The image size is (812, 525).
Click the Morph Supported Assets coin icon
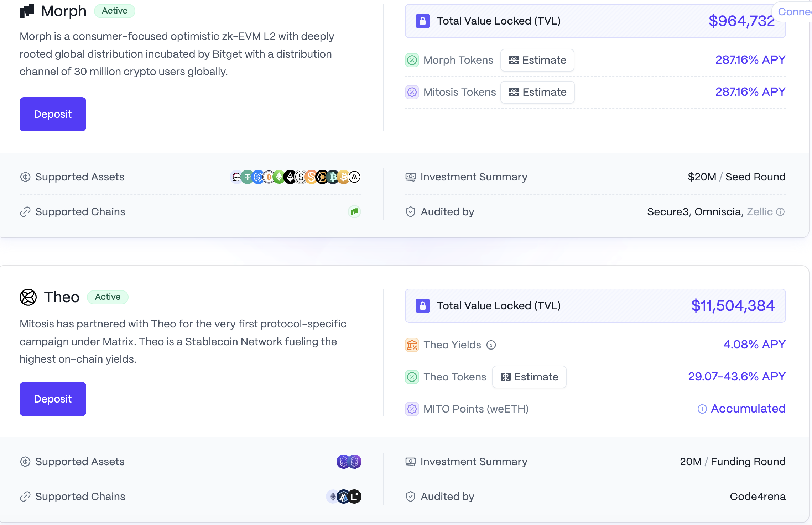25,177
